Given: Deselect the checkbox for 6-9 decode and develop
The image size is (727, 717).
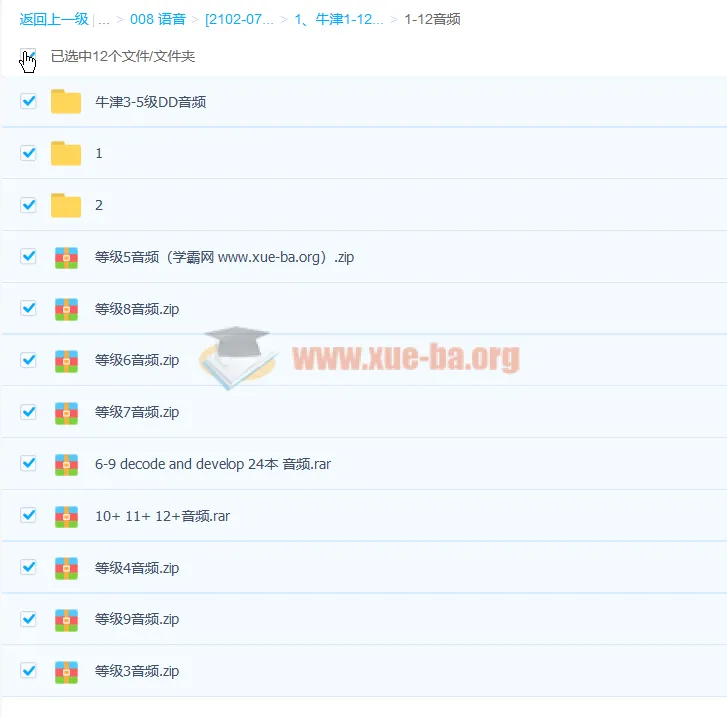Looking at the screenshot, I should [x=28, y=464].
